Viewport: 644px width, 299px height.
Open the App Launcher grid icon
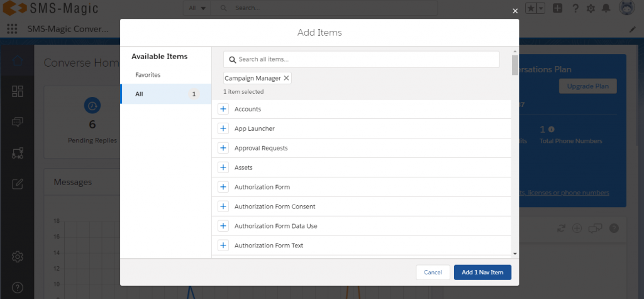click(x=13, y=29)
